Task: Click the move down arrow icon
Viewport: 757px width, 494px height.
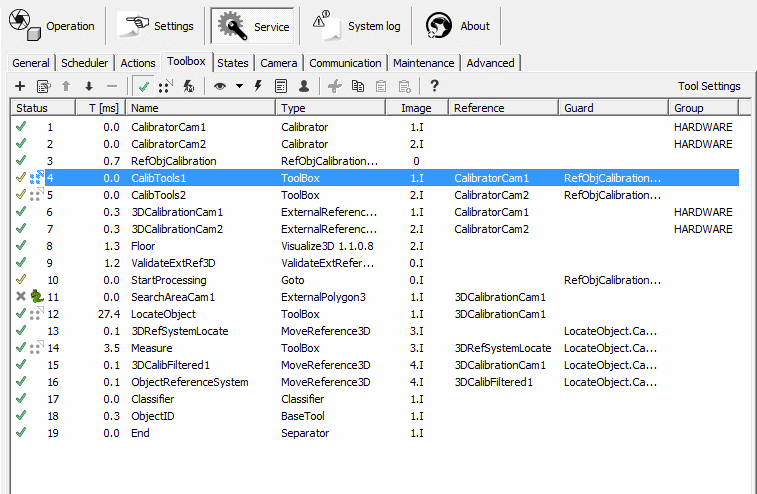Action: 89,87
